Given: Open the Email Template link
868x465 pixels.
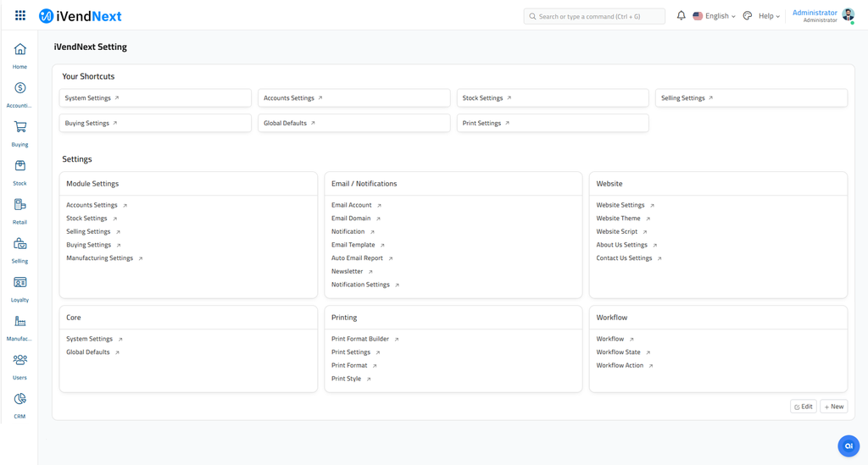Looking at the screenshot, I should click(x=353, y=245).
